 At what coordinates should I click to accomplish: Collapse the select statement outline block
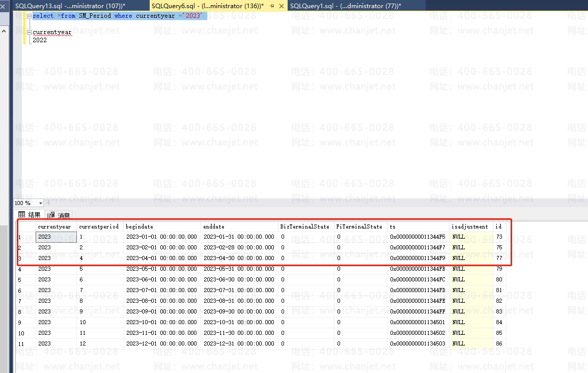29,16
